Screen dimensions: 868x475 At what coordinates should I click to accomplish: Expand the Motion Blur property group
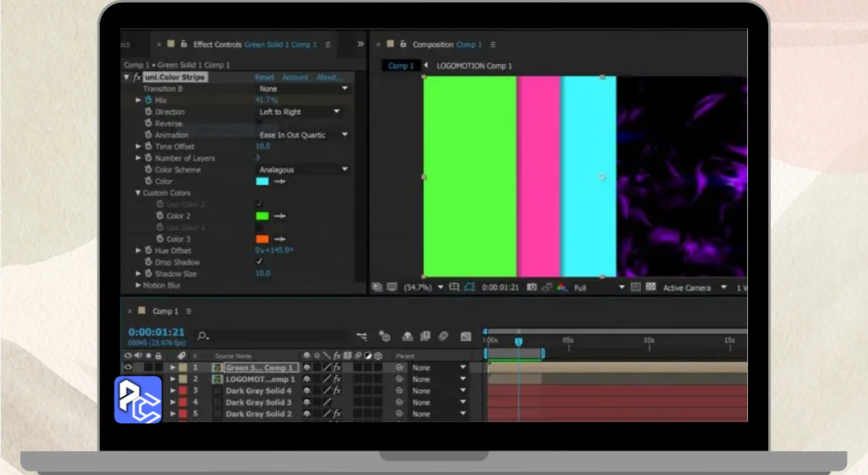click(x=138, y=286)
